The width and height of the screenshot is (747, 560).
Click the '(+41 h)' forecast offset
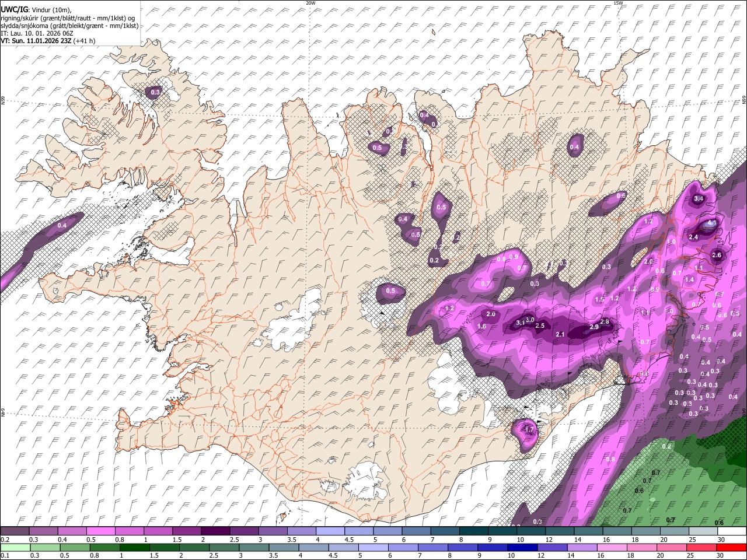tap(85, 41)
